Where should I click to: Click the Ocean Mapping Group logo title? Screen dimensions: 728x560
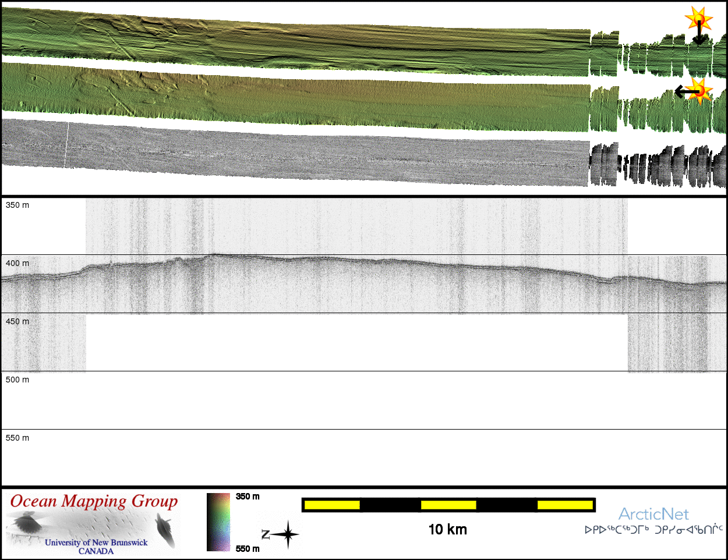pyautogui.click(x=94, y=502)
